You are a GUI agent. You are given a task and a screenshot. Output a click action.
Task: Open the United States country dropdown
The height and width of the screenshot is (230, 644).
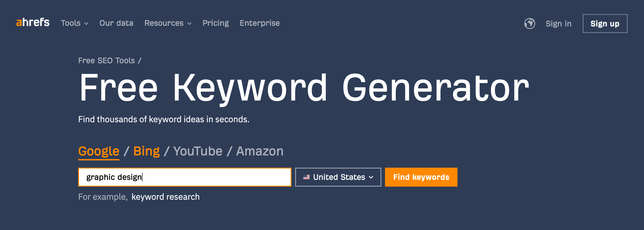[338, 177]
